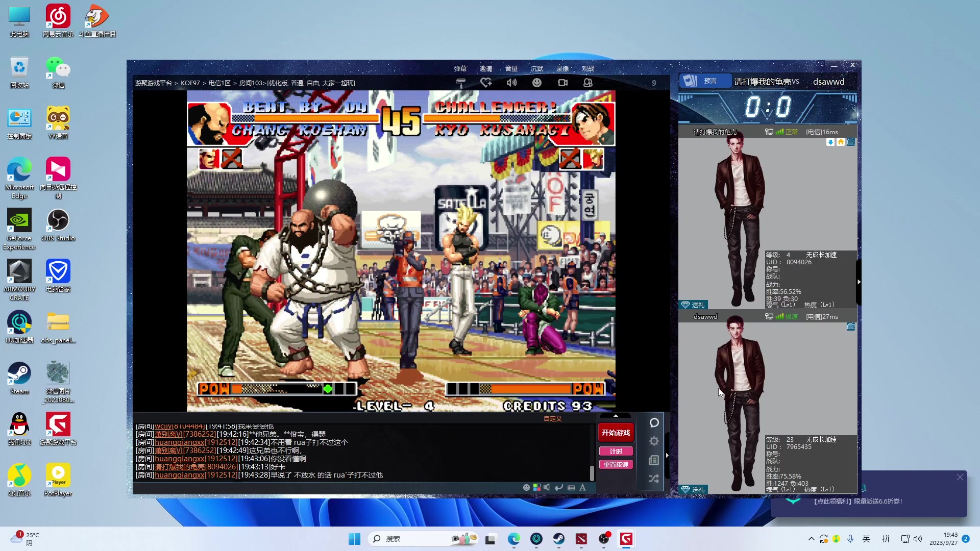Screen dimensions: 980x551
Task: Click the Windows Start button
Action: click(354, 539)
